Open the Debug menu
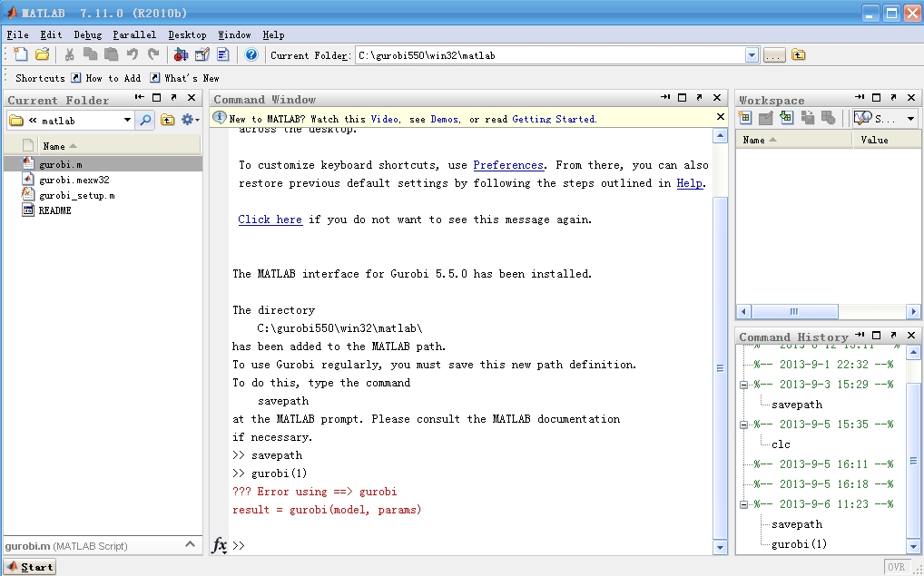Screen dimensions: 924x576 pos(88,34)
